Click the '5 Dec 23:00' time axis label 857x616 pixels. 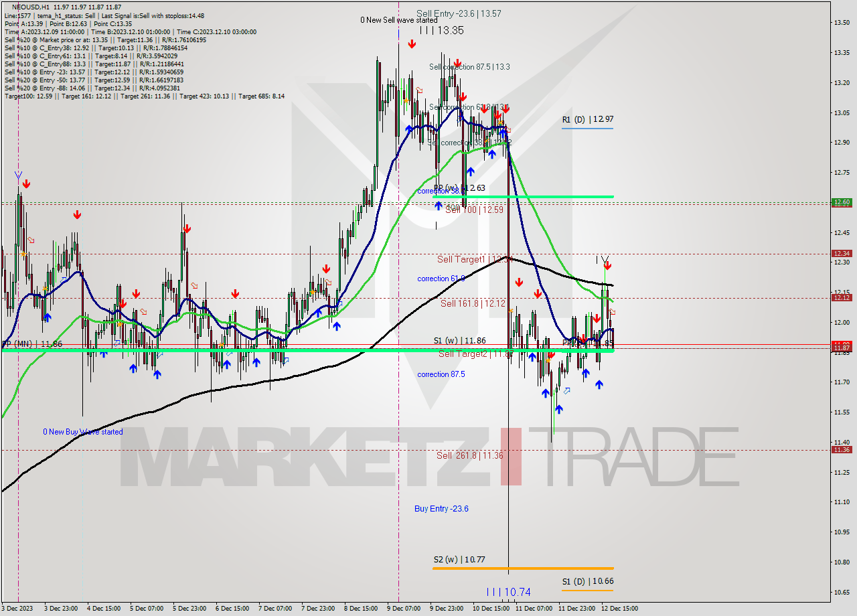189,609
